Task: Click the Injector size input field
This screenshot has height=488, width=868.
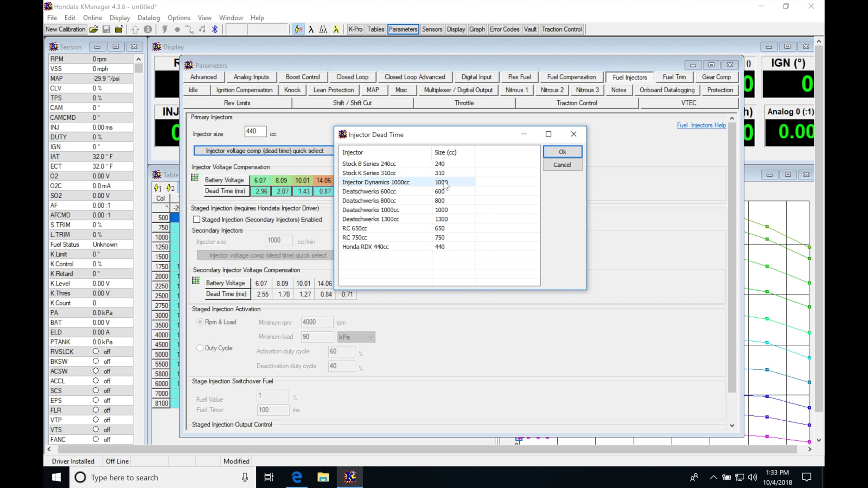Action: 255,131
